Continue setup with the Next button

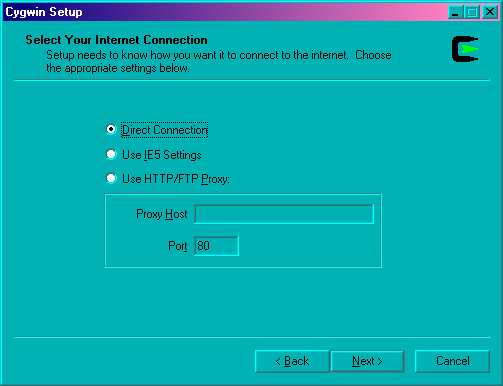367,361
